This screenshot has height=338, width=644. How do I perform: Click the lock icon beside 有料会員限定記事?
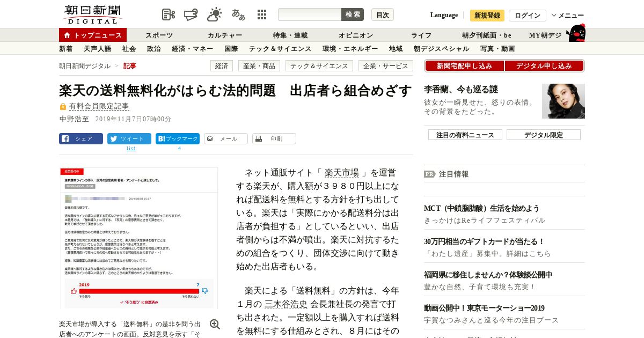63,107
